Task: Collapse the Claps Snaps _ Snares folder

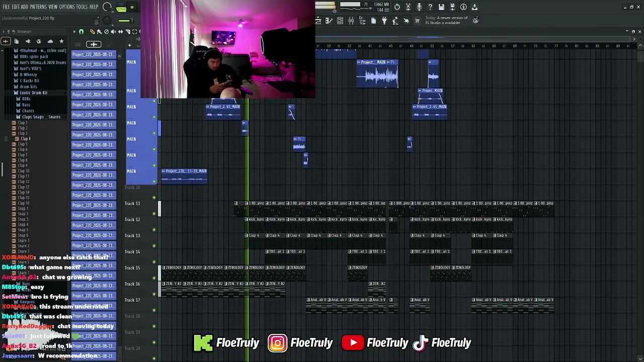Action: point(41,117)
